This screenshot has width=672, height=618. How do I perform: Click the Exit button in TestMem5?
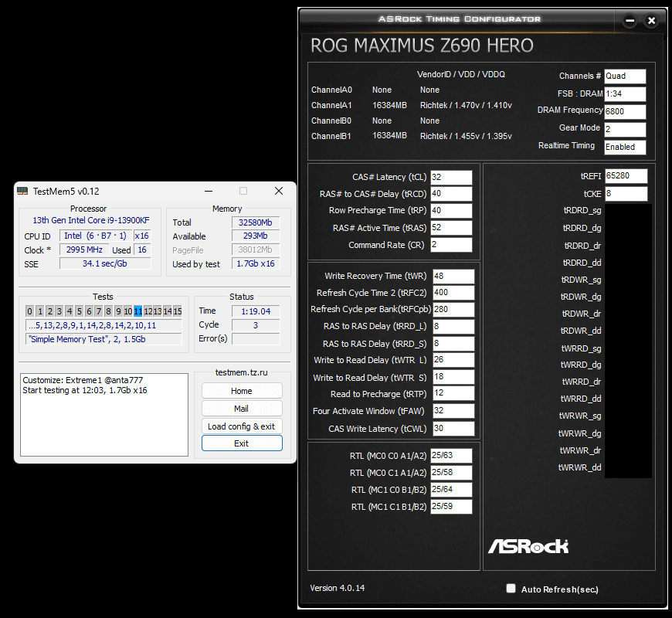(242, 443)
